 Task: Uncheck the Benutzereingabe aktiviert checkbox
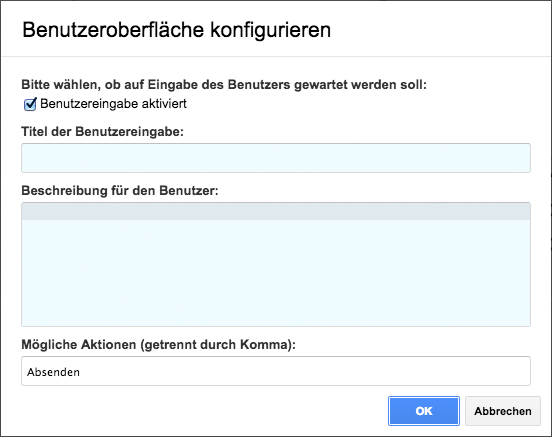pos(30,104)
